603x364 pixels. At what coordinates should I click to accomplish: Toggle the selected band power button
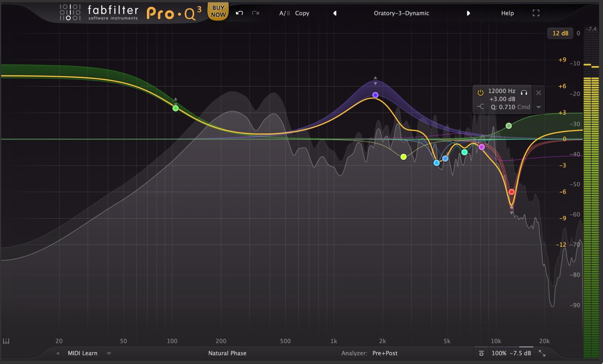click(x=480, y=93)
